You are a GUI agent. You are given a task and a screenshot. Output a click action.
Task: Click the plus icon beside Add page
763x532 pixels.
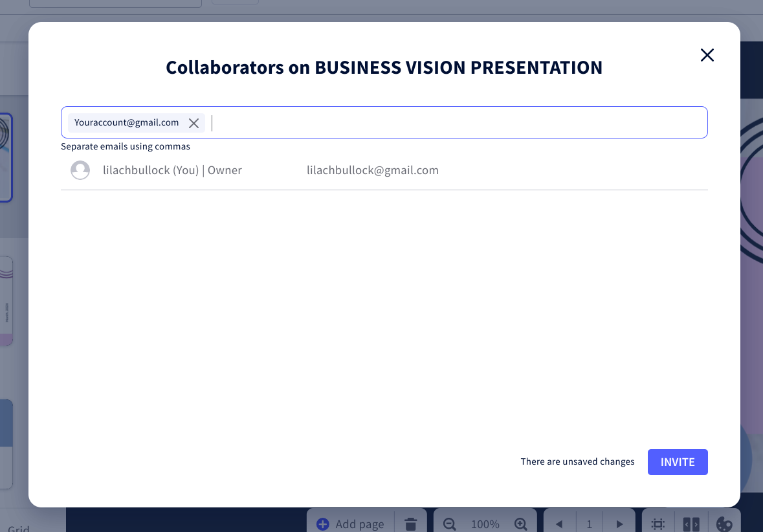click(323, 524)
